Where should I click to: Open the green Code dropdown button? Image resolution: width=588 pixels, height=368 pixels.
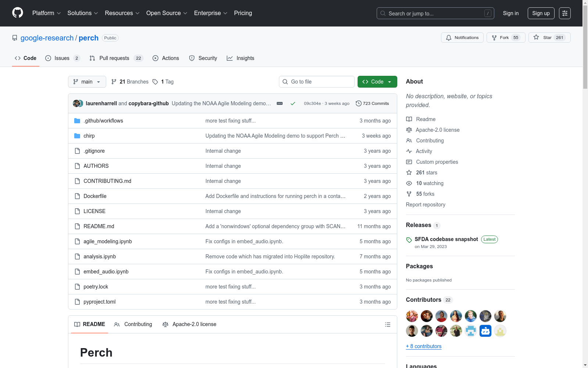point(377,82)
